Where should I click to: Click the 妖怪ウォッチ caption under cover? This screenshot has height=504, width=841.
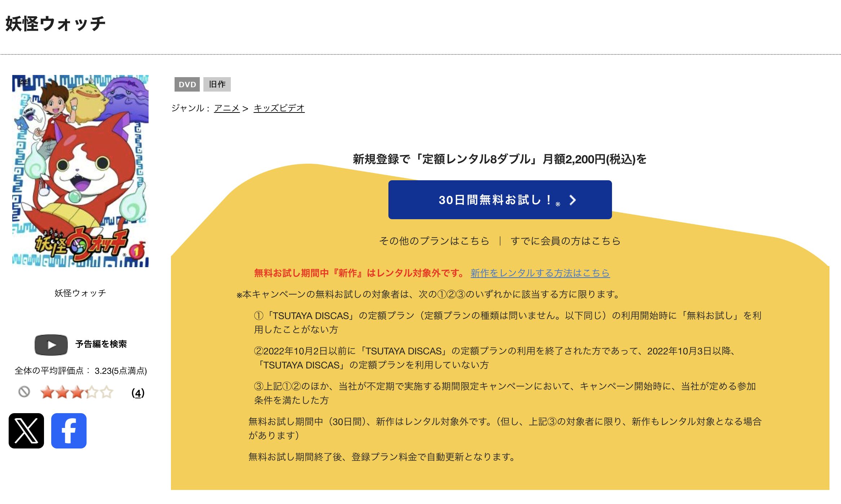[x=80, y=293]
